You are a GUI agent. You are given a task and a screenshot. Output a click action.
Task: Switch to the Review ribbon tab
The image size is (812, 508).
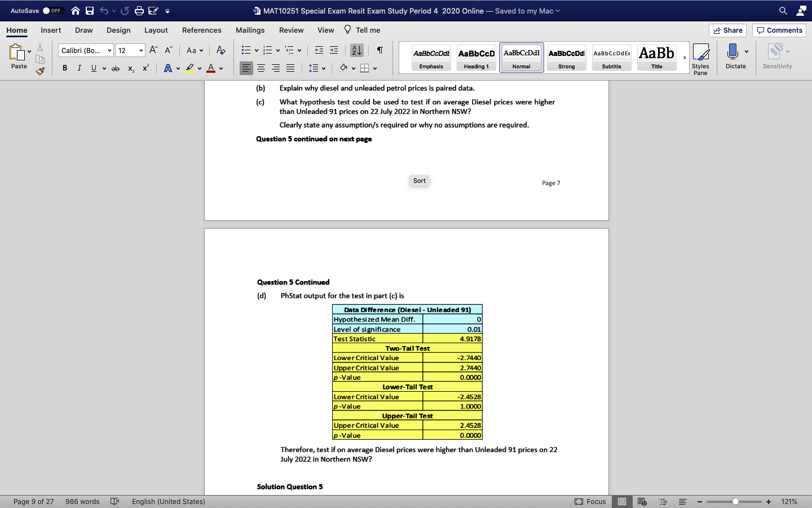click(291, 30)
